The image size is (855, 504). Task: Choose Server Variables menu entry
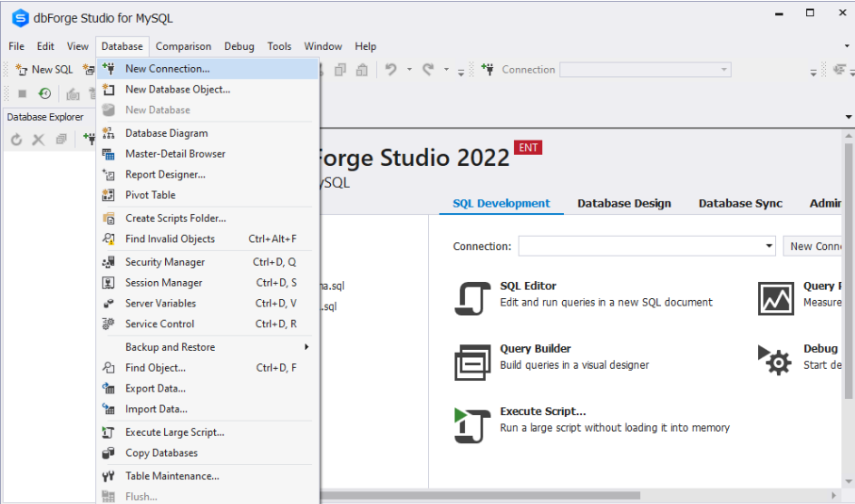pyautogui.click(x=208, y=304)
